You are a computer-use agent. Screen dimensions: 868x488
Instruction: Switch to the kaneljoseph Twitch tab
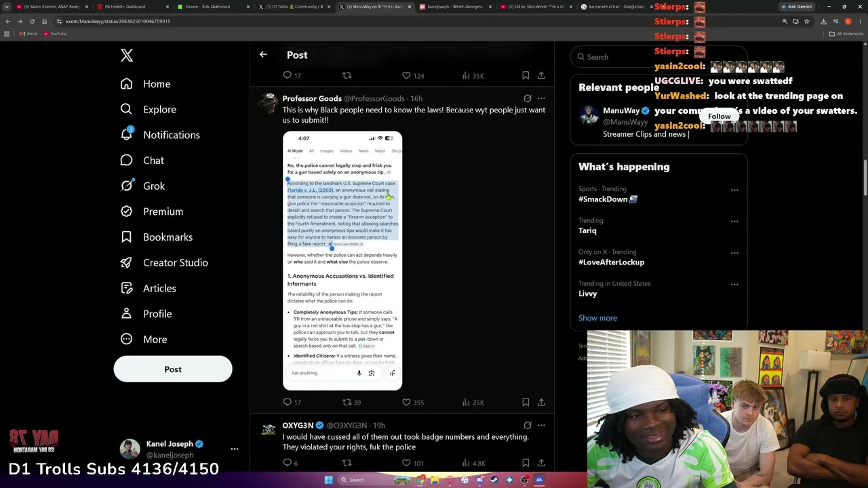point(456,7)
